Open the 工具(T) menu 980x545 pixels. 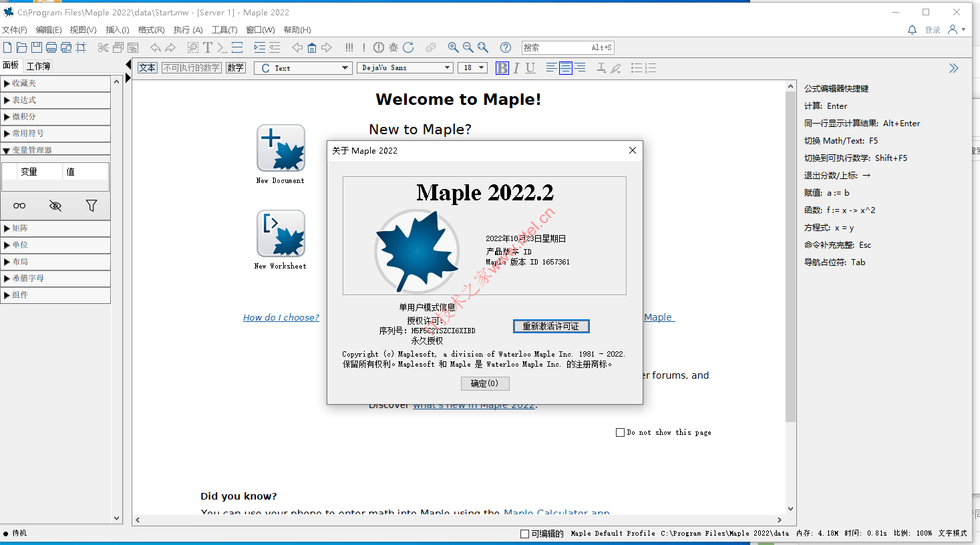224,29
